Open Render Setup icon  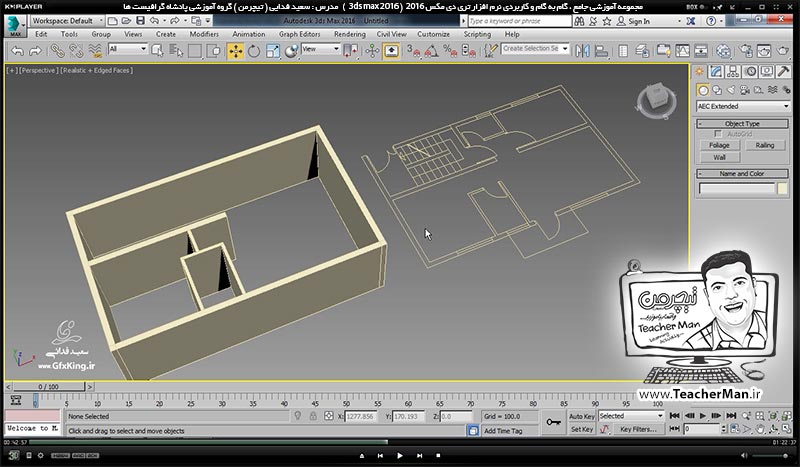(745, 51)
